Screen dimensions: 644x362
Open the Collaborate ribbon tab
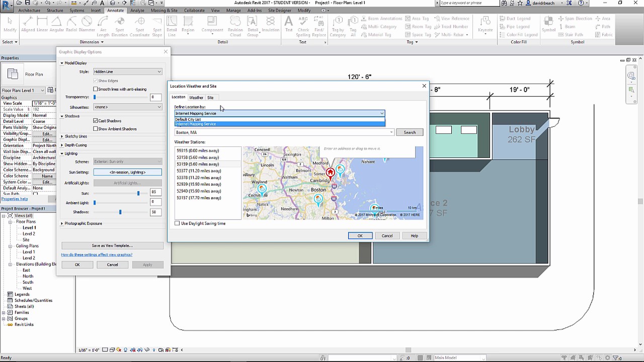coord(194,10)
